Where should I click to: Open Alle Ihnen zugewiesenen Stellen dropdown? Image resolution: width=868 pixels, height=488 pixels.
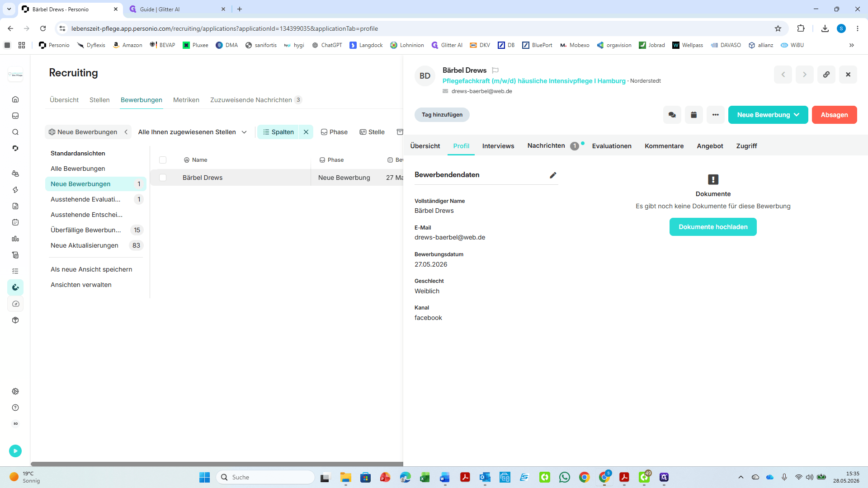click(x=193, y=132)
